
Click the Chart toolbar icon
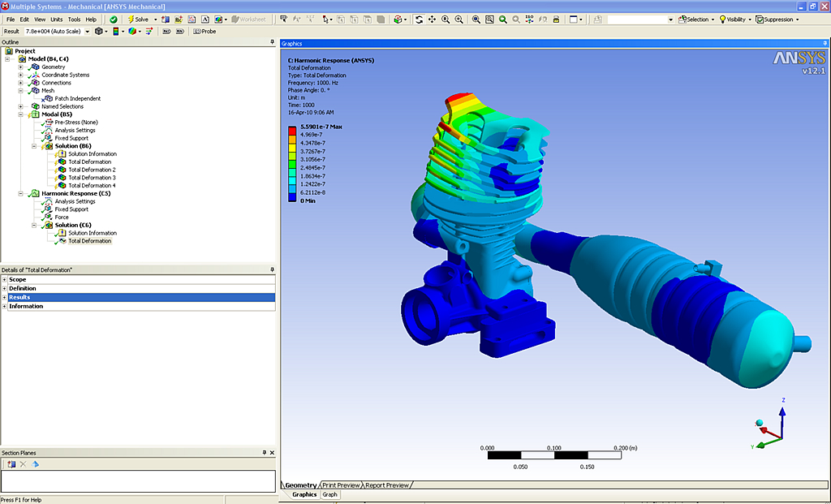point(192,19)
